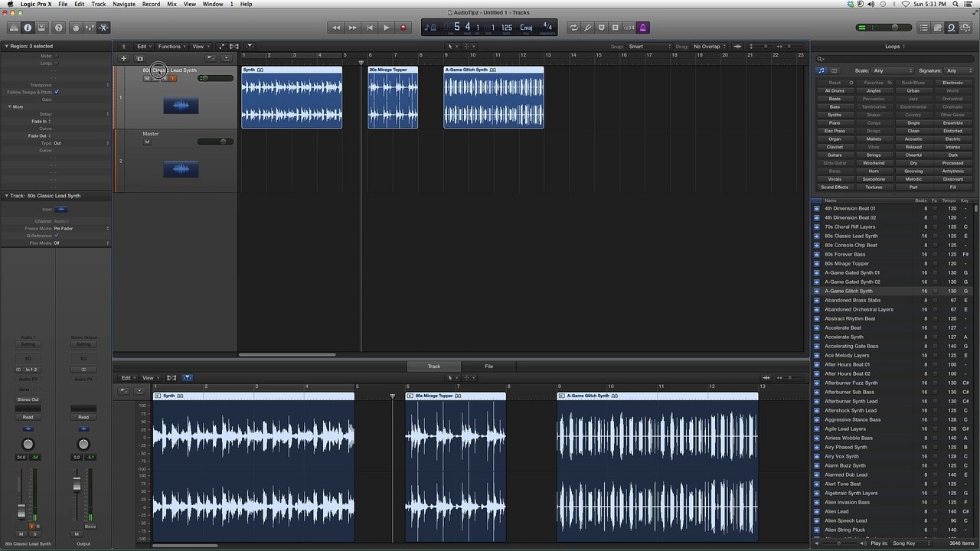
Task: Toggle the Q-Reference checkbox
Action: point(57,236)
